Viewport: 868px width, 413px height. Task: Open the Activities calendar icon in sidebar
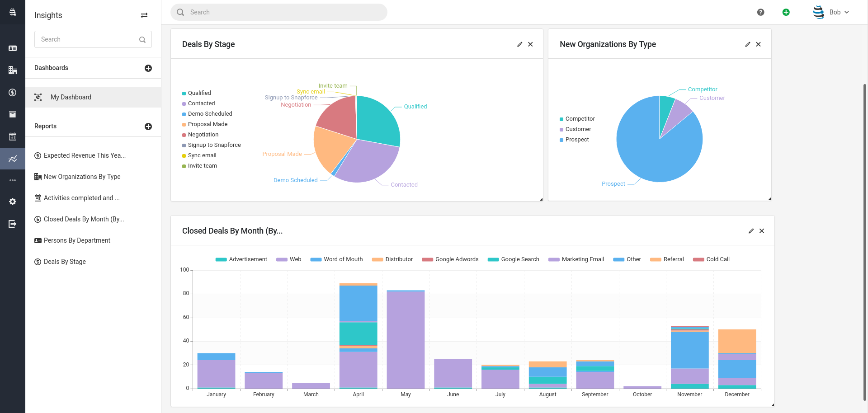(x=12, y=136)
